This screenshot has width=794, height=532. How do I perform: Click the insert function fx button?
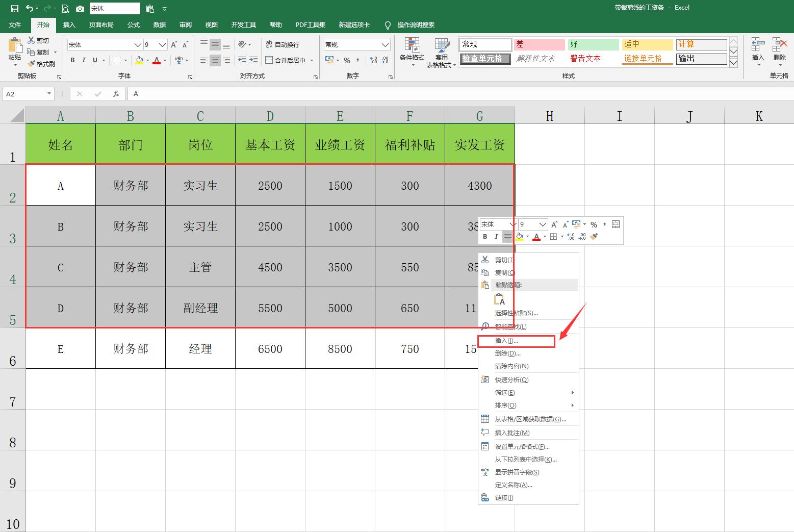(x=116, y=94)
